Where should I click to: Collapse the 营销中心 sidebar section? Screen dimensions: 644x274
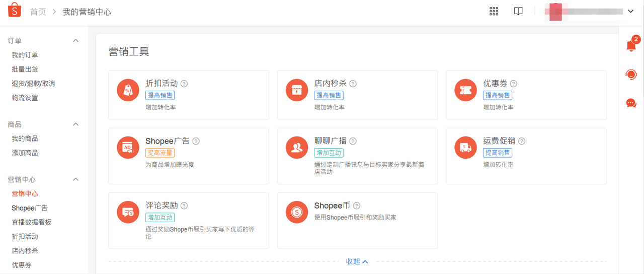76,179
